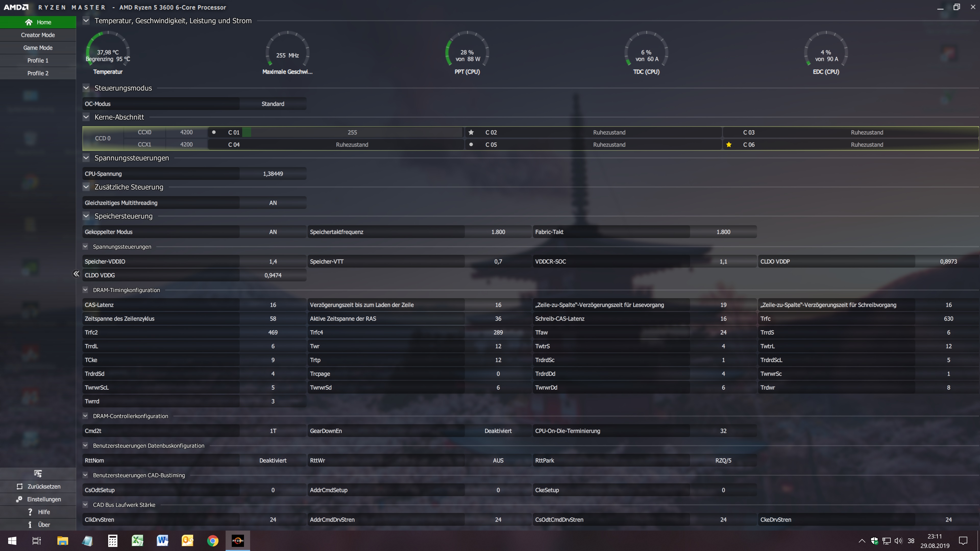Open Excel from the taskbar
Screen dimensions: 980x551
pyautogui.click(x=137, y=540)
